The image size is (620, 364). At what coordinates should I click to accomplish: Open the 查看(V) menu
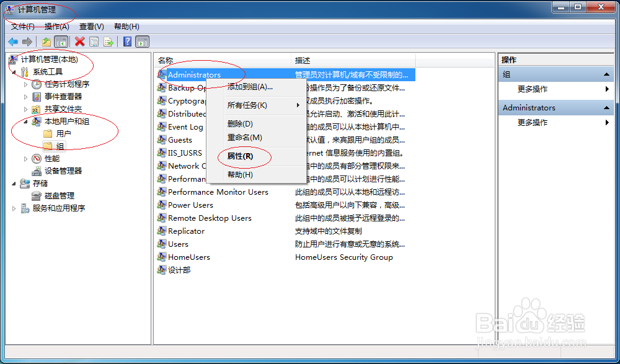91,26
